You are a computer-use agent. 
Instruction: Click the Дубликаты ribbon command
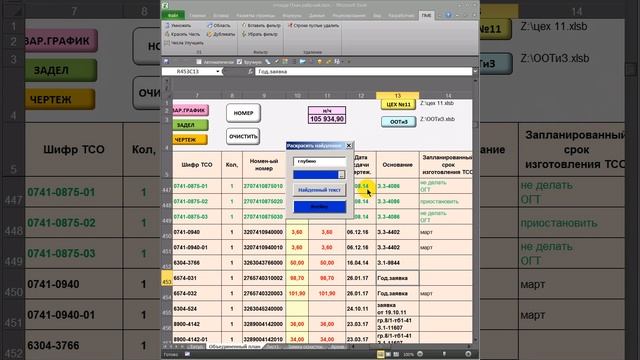point(221,34)
